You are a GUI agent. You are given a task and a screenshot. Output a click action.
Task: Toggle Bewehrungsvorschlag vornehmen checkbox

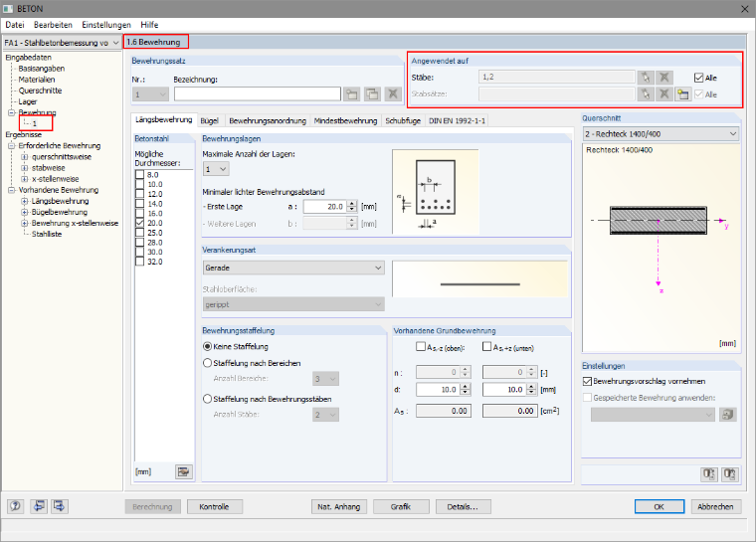(x=587, y=382)
